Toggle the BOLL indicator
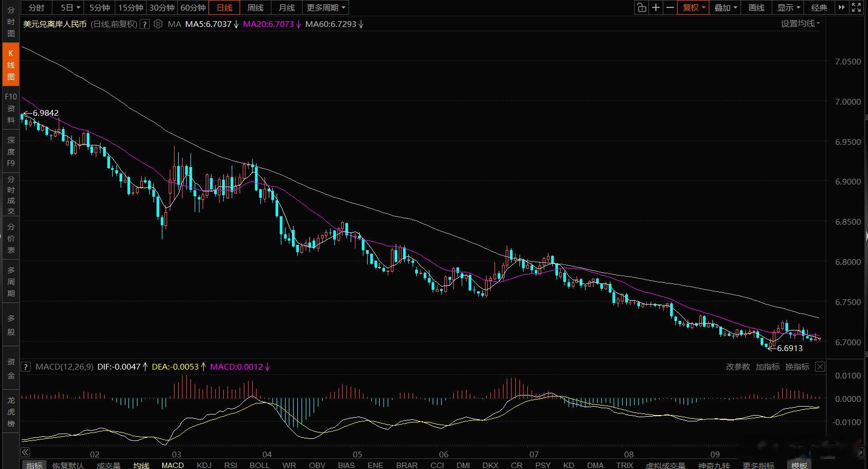The width and height of the screenshot is (868, 469). (x=259, y=465)
